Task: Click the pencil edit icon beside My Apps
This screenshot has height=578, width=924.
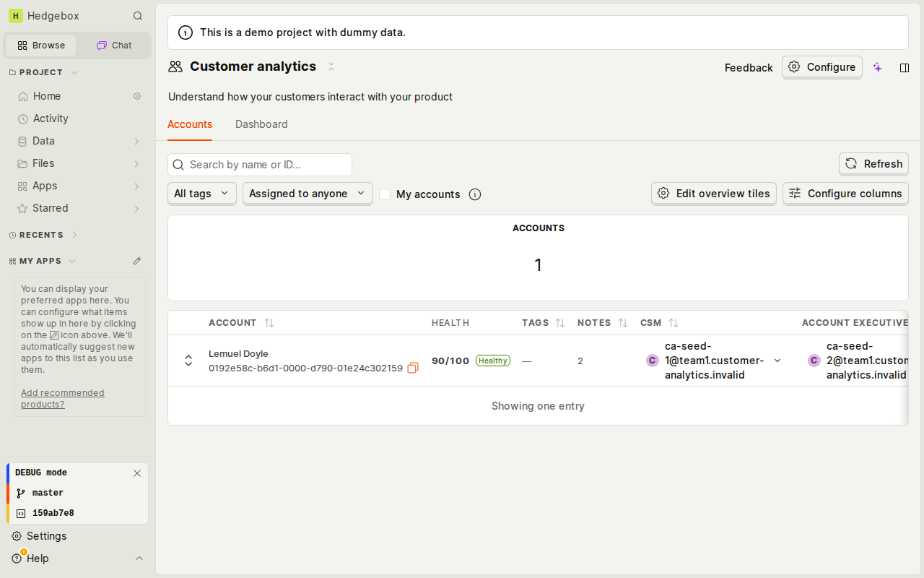Action: (x=137, y=261)
